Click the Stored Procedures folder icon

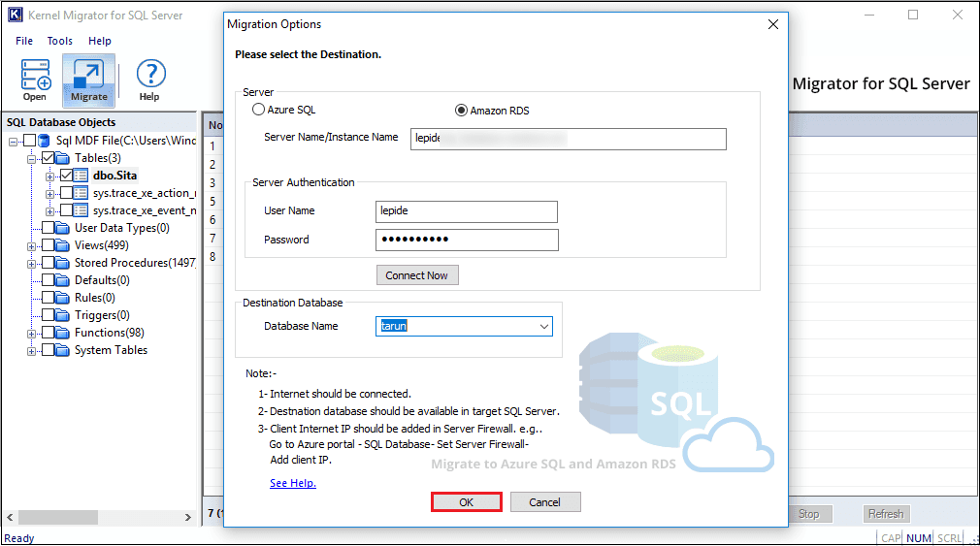62,263
